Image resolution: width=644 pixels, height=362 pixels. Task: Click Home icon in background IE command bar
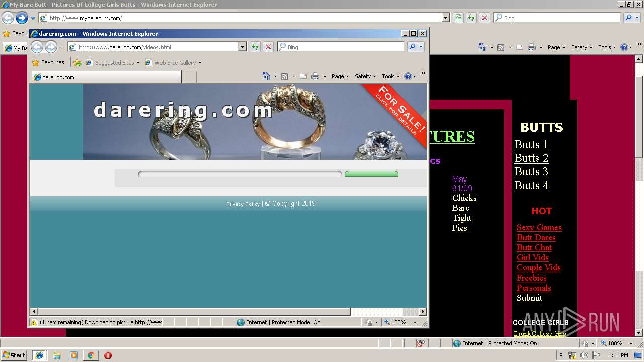(482, 47)
